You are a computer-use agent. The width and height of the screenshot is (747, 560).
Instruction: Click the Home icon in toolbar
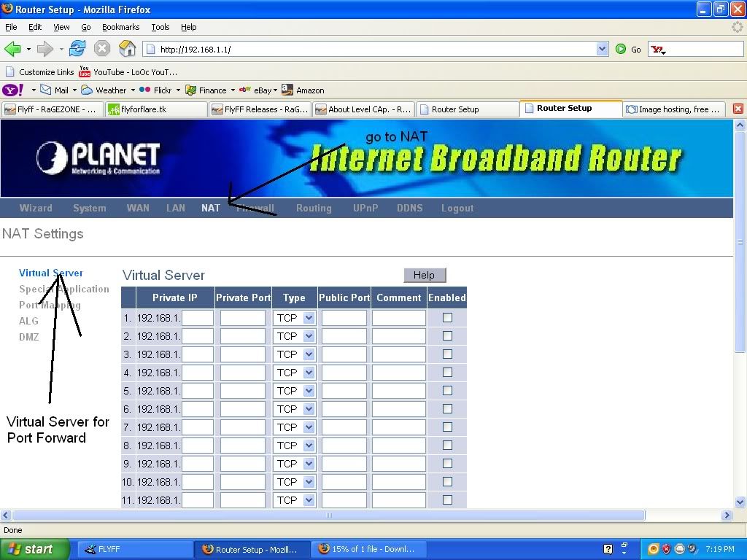tap(127, 49)
